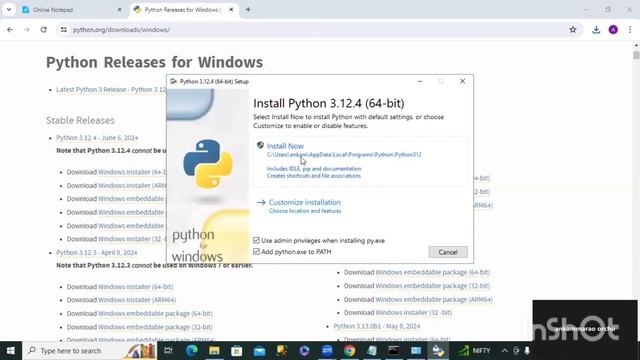Click the taskbar search box

[89, 351]
